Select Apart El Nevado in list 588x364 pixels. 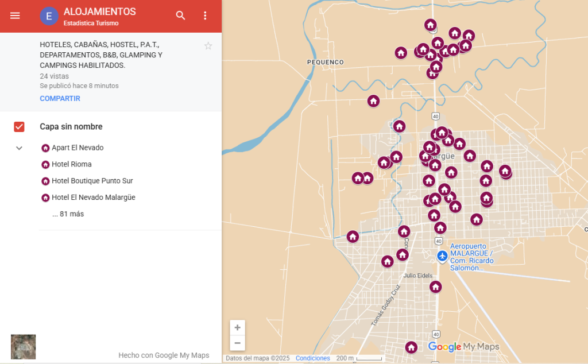coord(78,148)
